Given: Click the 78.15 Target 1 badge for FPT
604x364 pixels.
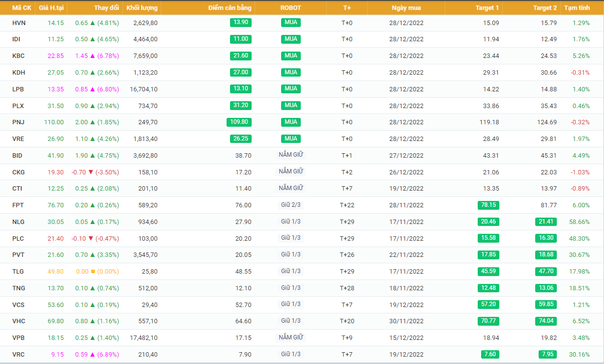Looking at the screenshot, I should [488, 205].
